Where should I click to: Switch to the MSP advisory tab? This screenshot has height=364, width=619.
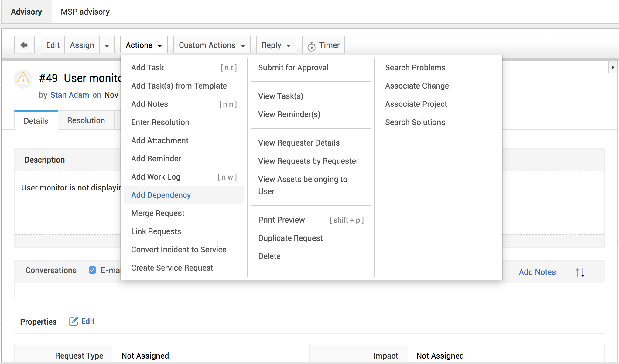[85, 12]
